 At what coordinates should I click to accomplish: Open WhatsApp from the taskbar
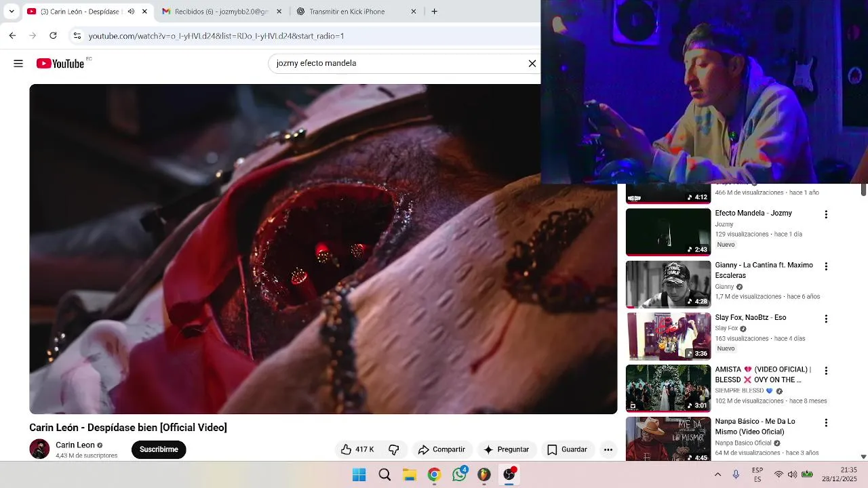tap(460, 474)
